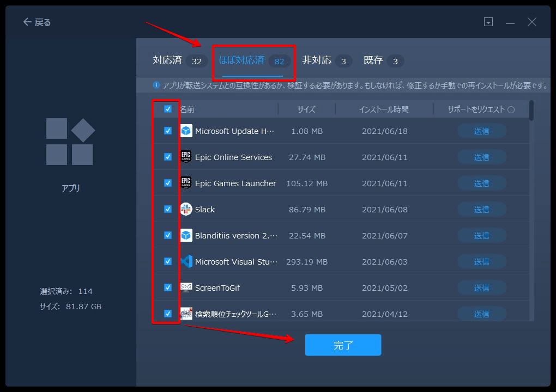Uncheck the ScreenToGif checkbox
Viewport: 556px width, 392px height.
coord(168,287)
